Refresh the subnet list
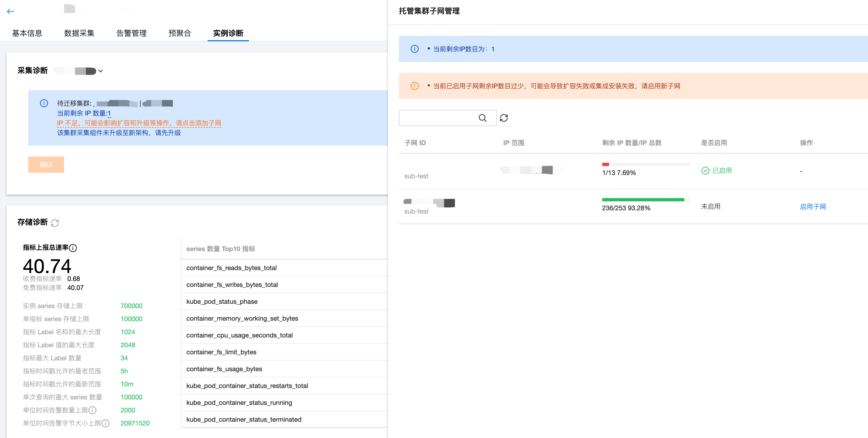This screenshot has height=438, width=868. coord(504,118)
